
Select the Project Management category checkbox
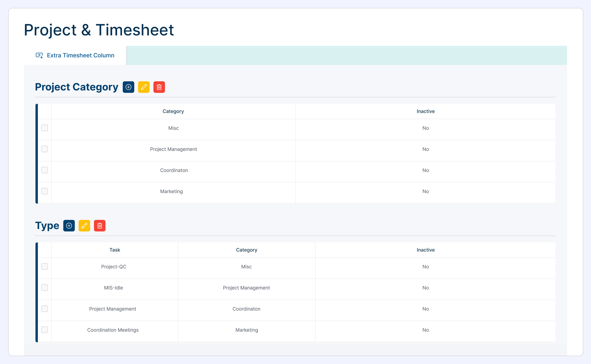[x=45, y=149]
